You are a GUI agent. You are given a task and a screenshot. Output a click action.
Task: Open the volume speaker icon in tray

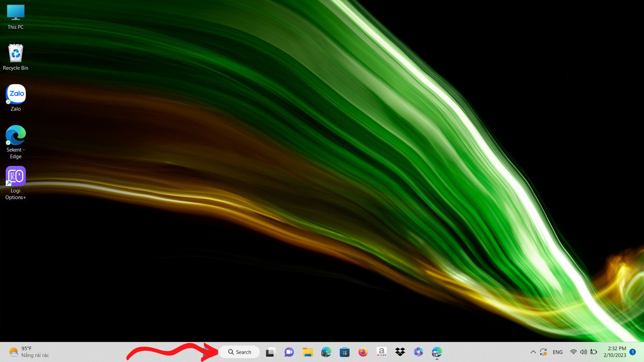click(584, 352)
